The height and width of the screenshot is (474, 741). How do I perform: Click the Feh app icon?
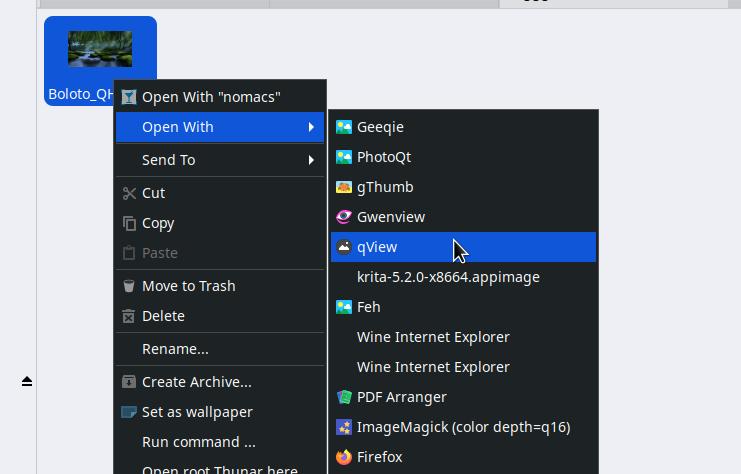click(x=344, y=307)
